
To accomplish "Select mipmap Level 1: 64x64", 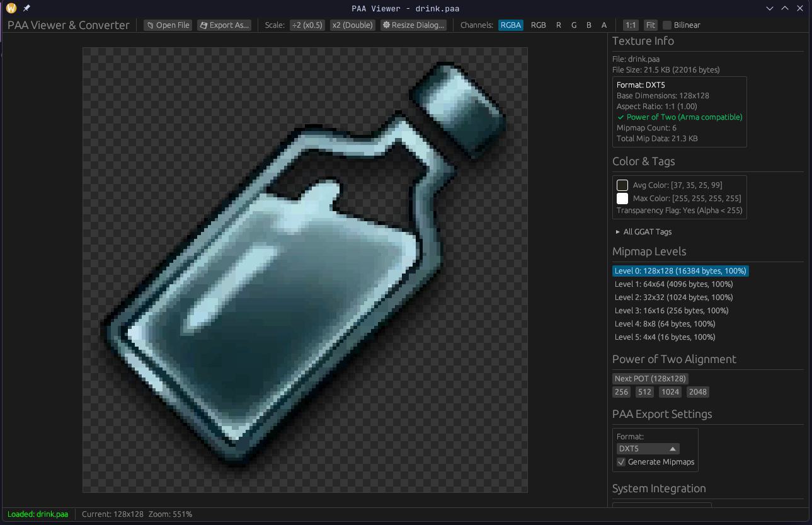I will pyautogui.click(x=674, y=284).
